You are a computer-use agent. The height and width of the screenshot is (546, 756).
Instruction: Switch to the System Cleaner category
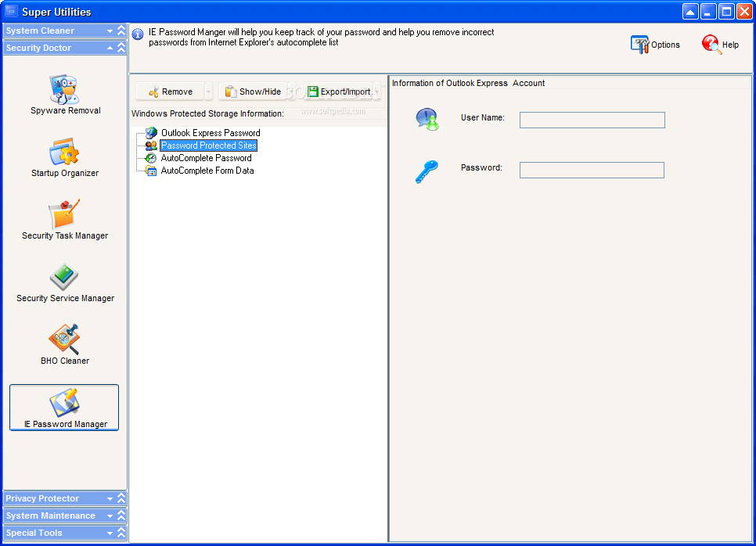click(65, 31)
